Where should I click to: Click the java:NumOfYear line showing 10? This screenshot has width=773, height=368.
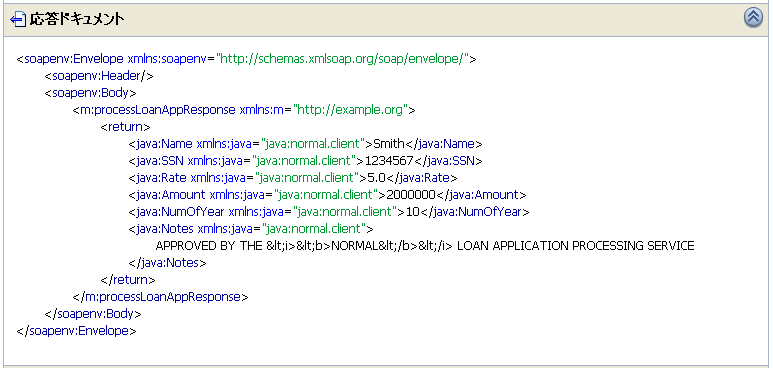click(329, 212)
